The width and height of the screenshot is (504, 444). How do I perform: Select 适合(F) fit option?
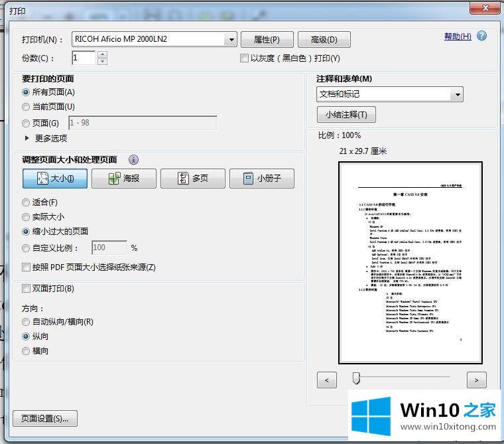pos(26,202)
